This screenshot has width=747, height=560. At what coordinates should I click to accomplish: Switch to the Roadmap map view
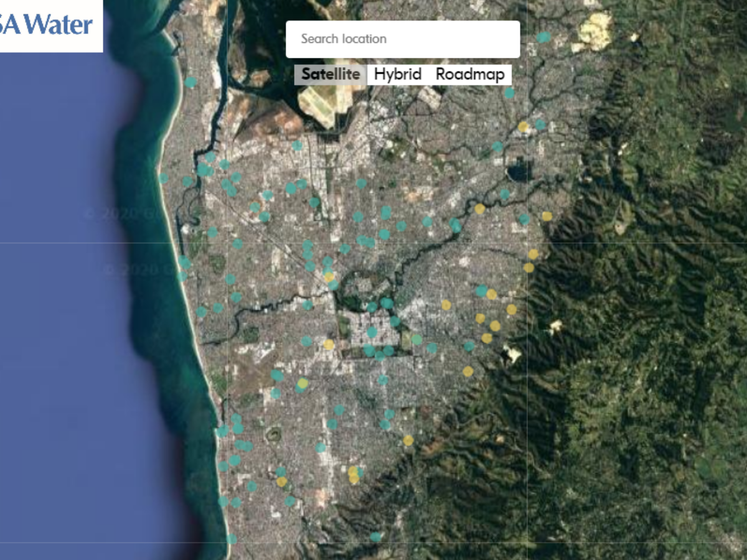(470, 75)
